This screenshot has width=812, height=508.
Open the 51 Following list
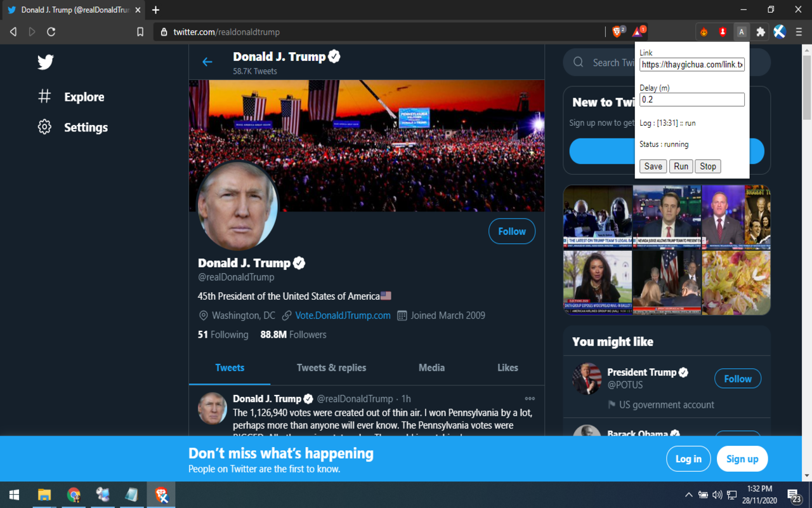coord(223,335)
